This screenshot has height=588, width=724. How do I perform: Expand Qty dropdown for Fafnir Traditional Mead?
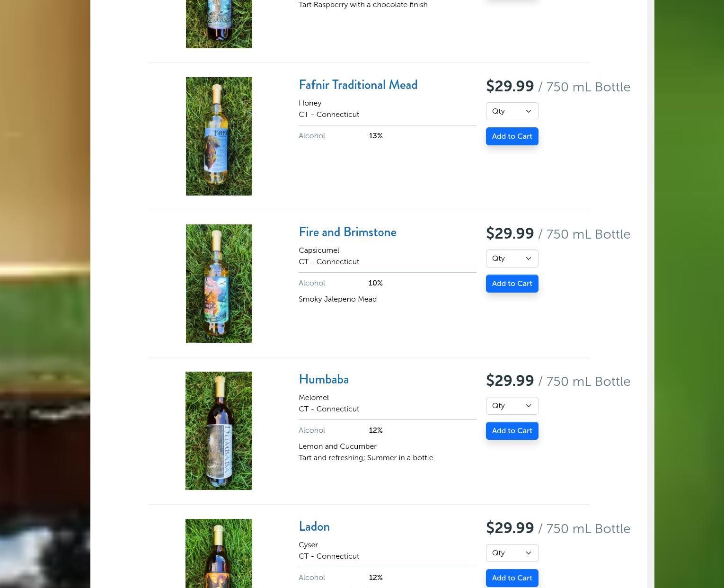pos(512,111)
